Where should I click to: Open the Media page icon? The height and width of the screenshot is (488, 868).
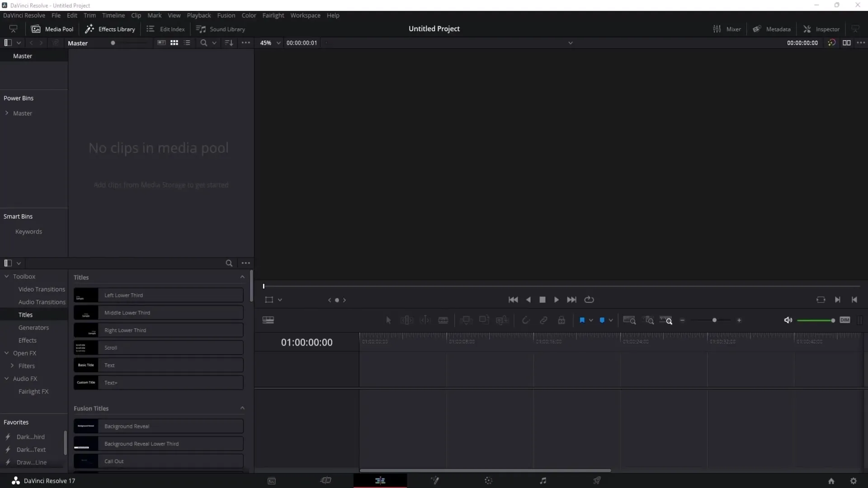coord(272,481)
